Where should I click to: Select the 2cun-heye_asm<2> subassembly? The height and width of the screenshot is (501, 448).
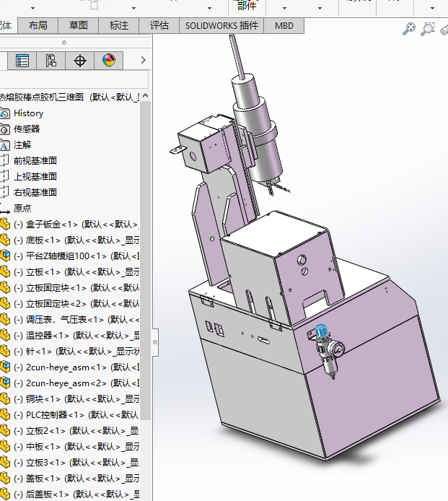coord(76,383)
